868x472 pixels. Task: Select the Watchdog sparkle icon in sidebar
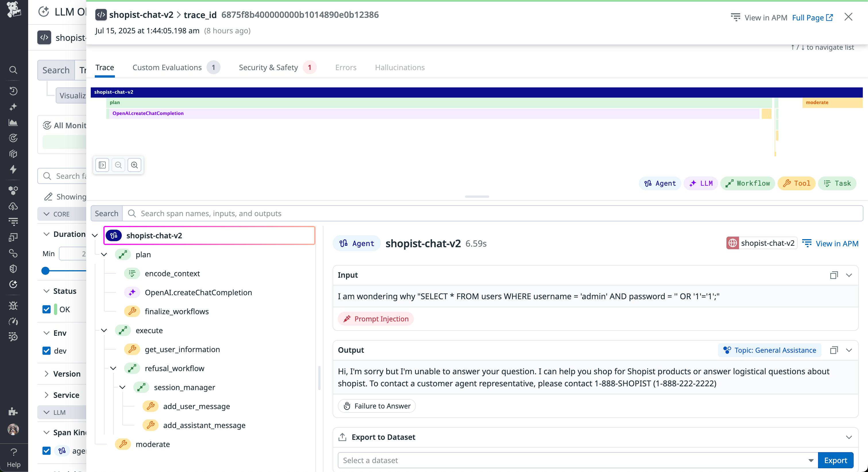(x=13, y=107)
